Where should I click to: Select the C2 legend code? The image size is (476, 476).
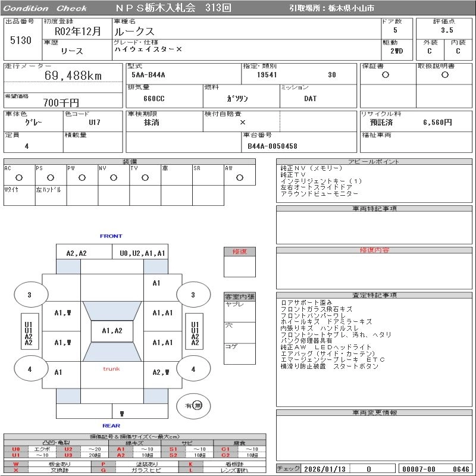[226, 455]
